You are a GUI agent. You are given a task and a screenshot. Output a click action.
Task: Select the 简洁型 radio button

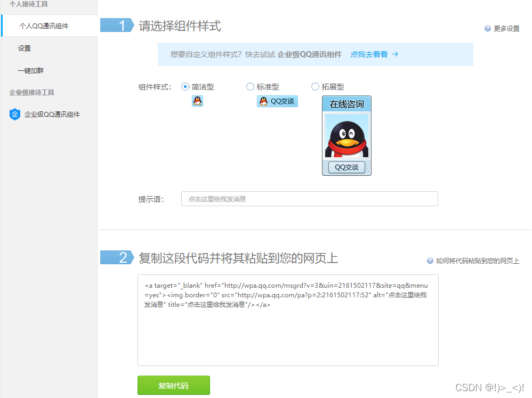coord(186,87)
